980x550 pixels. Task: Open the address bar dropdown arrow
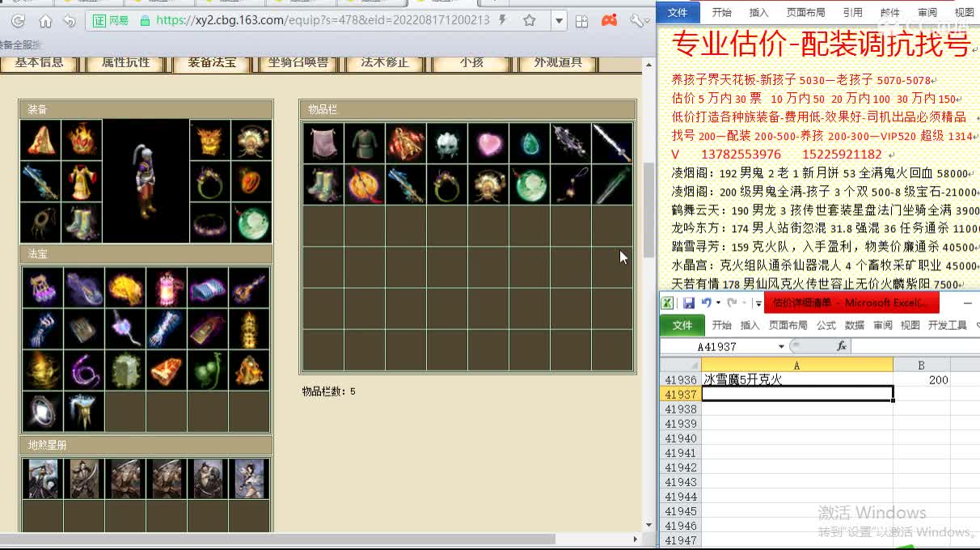coord(559,20)
